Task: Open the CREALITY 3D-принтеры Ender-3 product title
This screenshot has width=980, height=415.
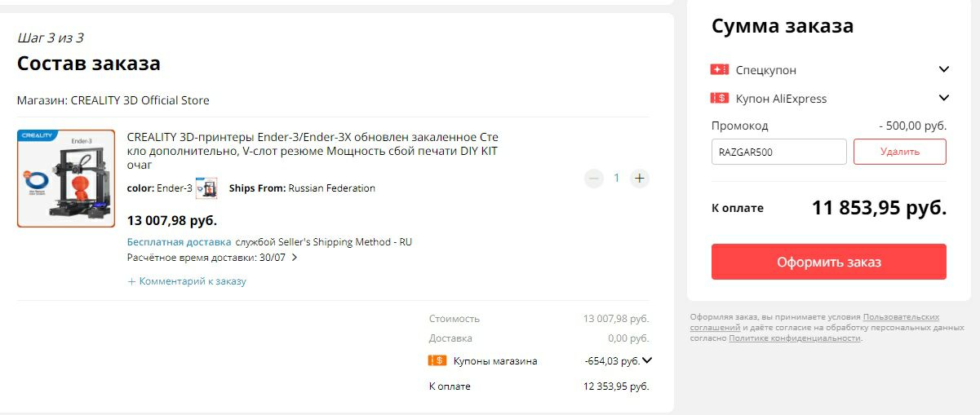Action: (313, 151)
